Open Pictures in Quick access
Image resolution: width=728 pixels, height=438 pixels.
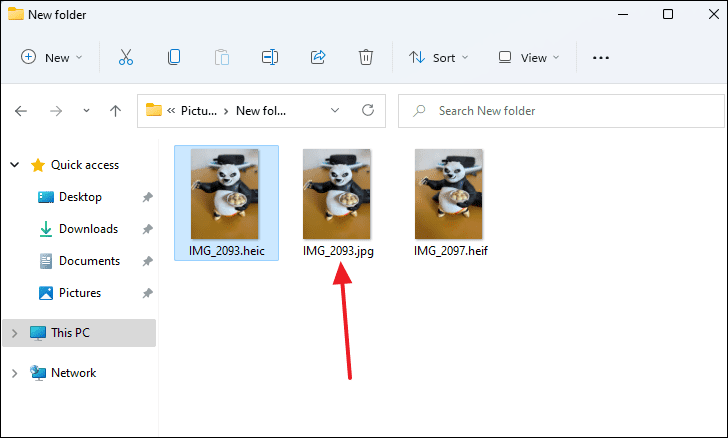79,293
